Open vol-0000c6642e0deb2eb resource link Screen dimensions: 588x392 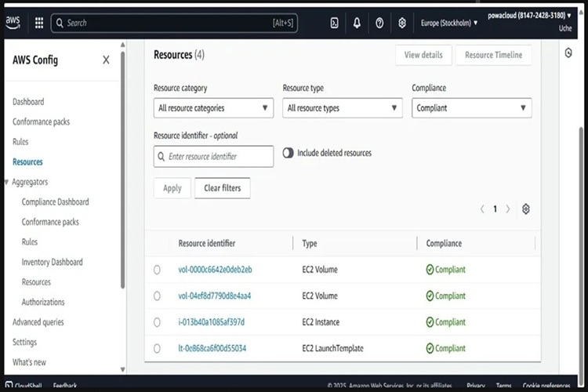(215, 270)
